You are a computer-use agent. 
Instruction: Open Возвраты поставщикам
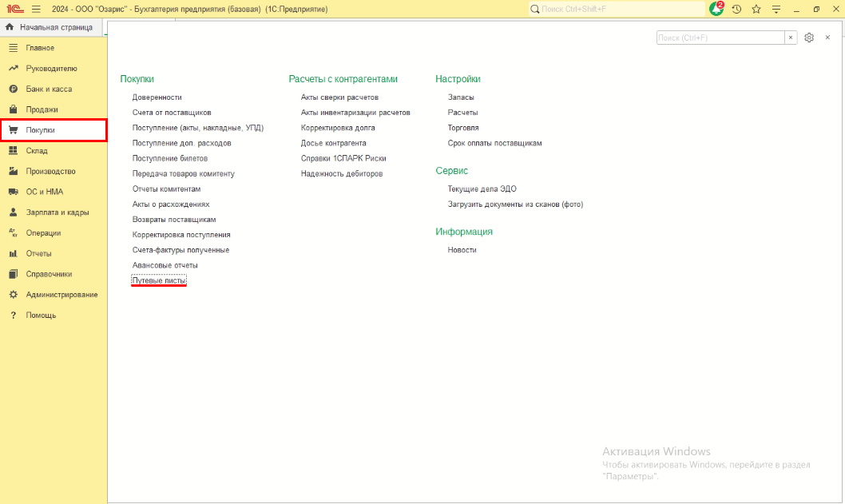(174, 220)
